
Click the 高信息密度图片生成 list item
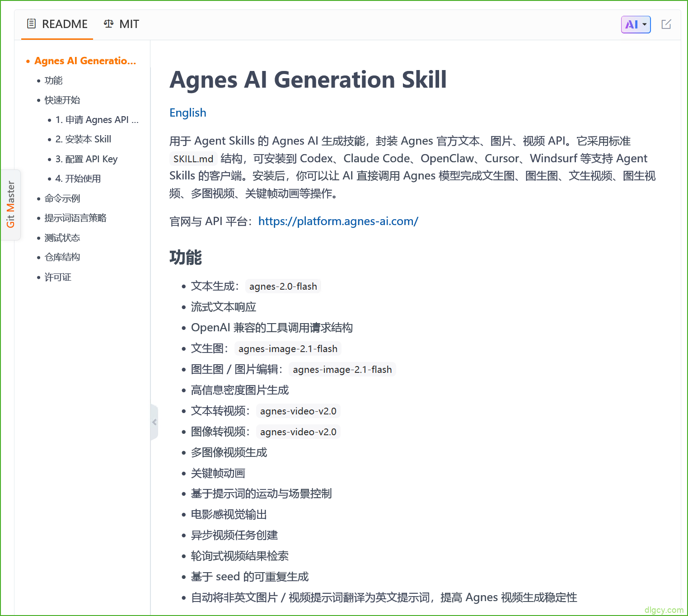(240, 390)
